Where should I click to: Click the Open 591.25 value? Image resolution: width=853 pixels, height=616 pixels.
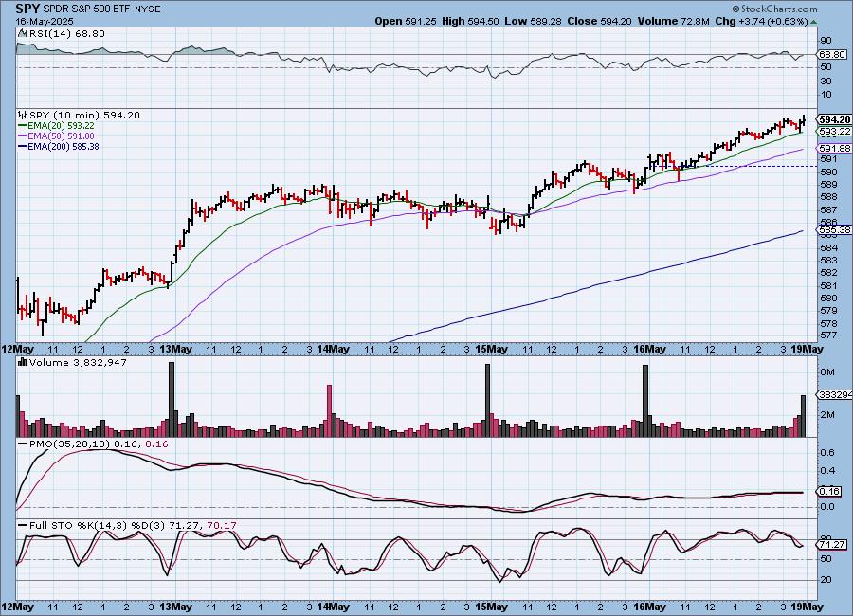tap(406, 21)
